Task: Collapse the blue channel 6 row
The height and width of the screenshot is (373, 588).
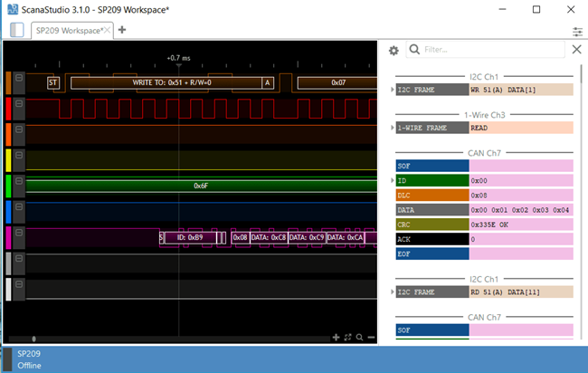Action: click(19, 207)
